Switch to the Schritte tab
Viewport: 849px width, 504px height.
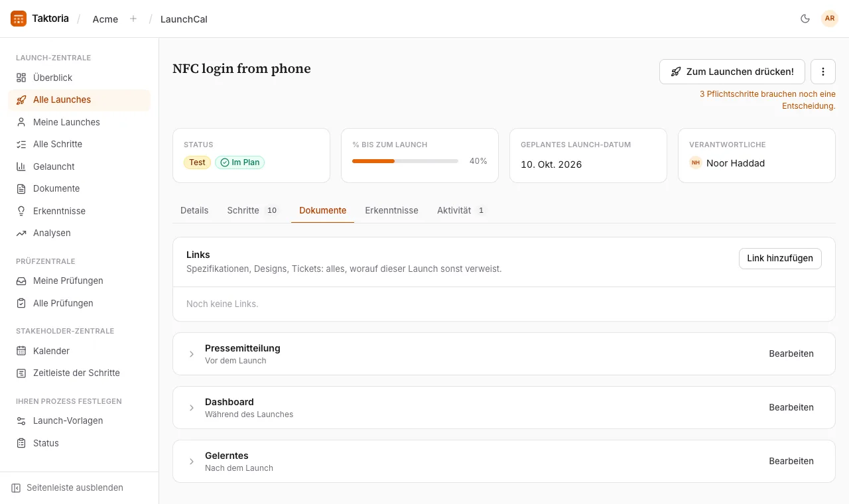coord(252,210)
